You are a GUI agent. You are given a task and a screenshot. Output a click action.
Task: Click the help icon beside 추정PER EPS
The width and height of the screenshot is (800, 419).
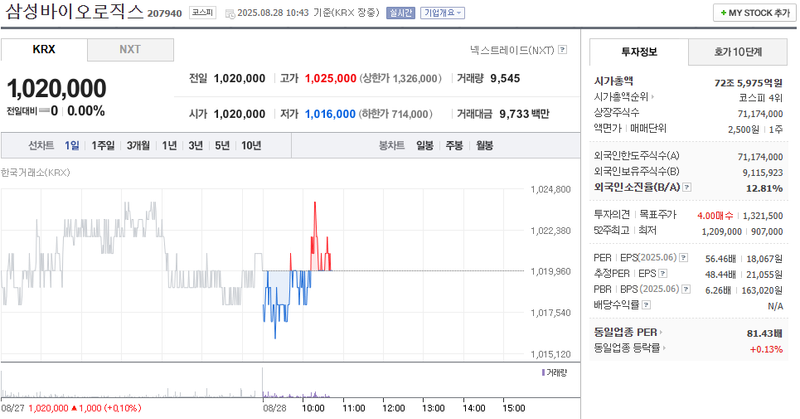tap(663, 274)
